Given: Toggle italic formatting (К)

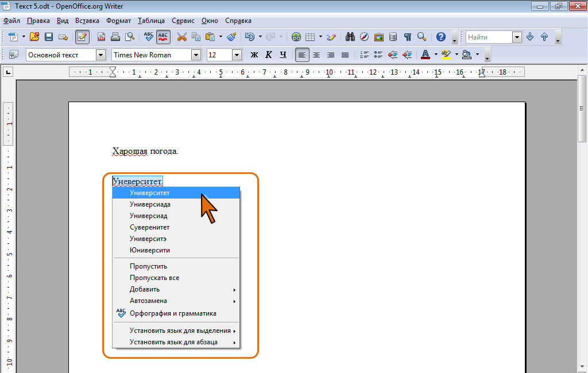Looking at the screenshot, I should click(x=269, y=55).
